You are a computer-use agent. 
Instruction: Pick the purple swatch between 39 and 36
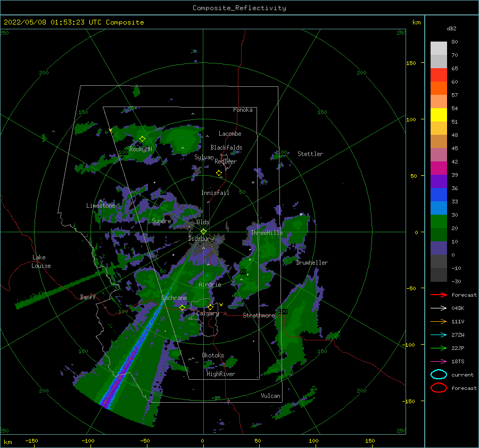tap(439, 181)
